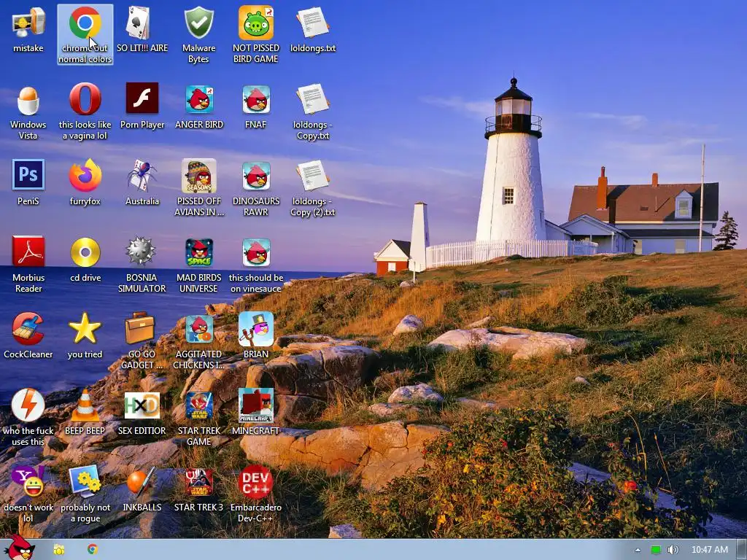This screenshot has width=747, height=560.
Task: Open the 'STAR TREK 3' icon
Action: tap(198, 482)
